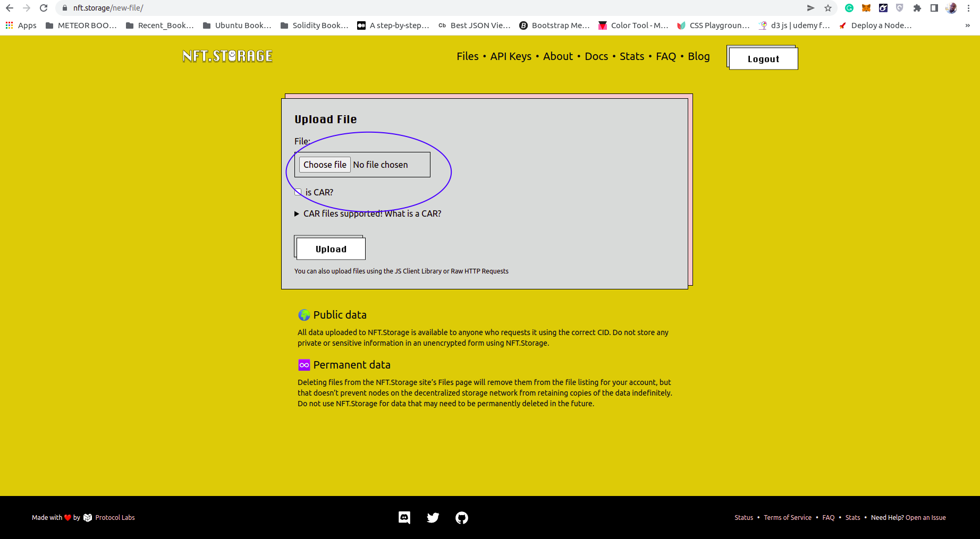Go to the Files nav item
This screenshot has width=980, height=539.
click(468, 56)
